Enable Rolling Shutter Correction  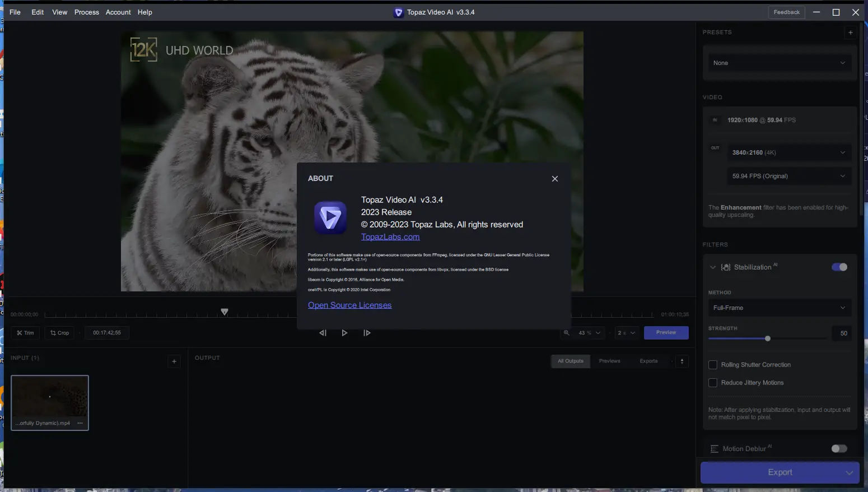click(713, 364)
